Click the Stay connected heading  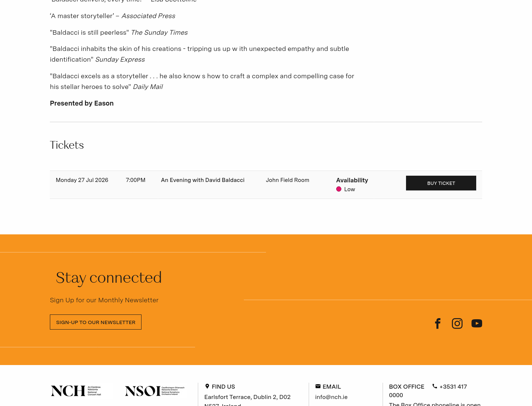point(109,278)
